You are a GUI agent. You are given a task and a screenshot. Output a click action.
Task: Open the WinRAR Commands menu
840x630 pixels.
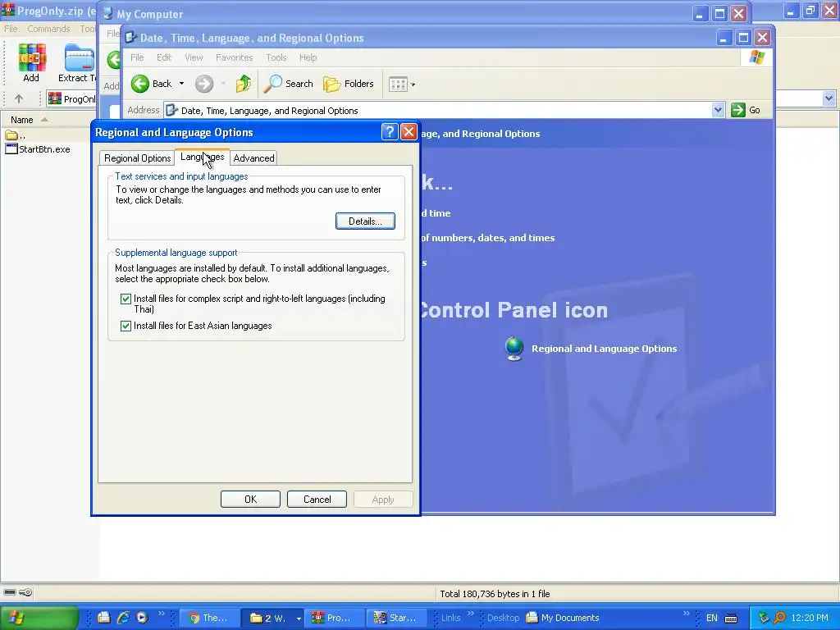click(x=48, y=29)
